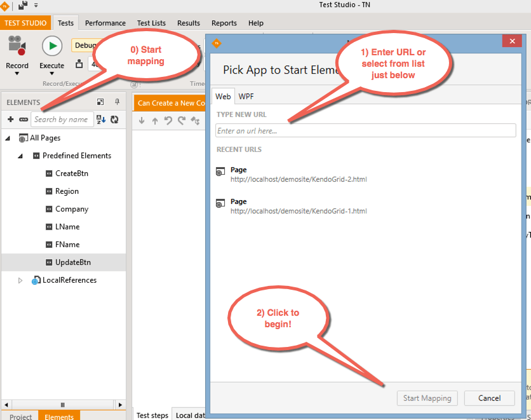
Task: Select the CreateBtn element
Action: [72, 173]
